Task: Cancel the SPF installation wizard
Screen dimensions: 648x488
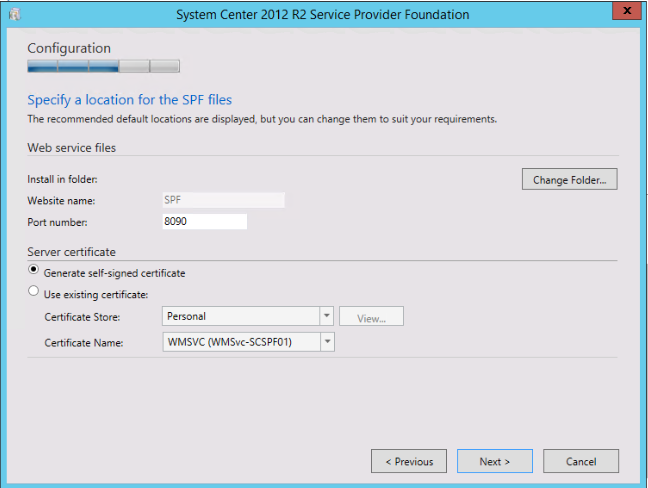Action: tap(581, 461)
